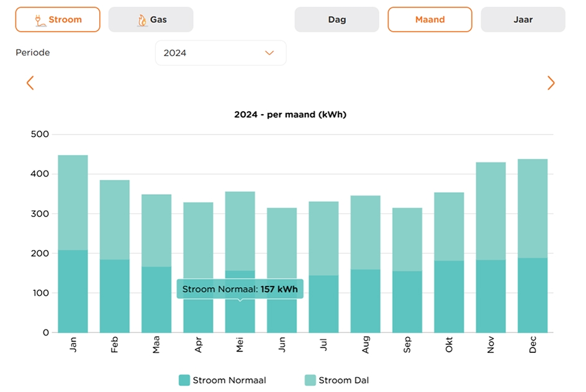Click the chevron in the Periode selector
The image size is (586, 392).
(269, 53)
